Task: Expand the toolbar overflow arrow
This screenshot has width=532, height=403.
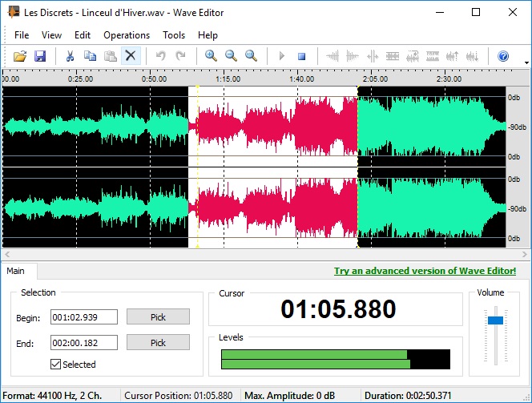Action: click(x=526, y=62)
